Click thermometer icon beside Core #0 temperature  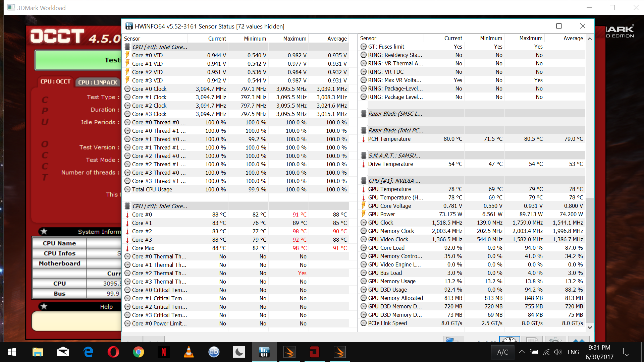[127, 215]
